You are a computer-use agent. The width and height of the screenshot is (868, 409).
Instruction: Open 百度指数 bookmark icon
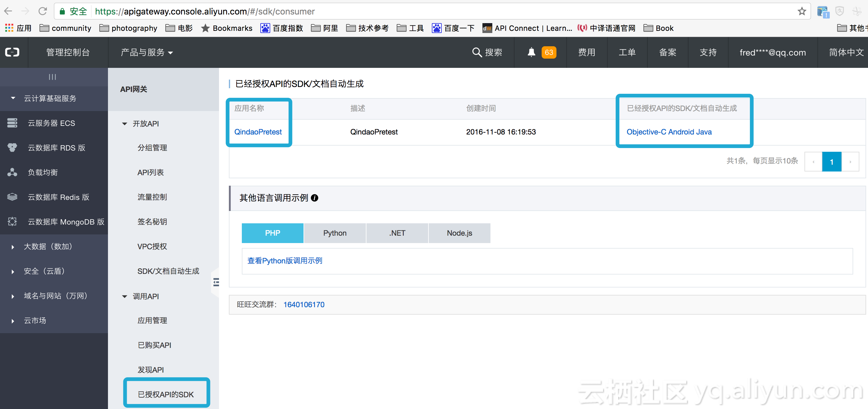point(265,28)
